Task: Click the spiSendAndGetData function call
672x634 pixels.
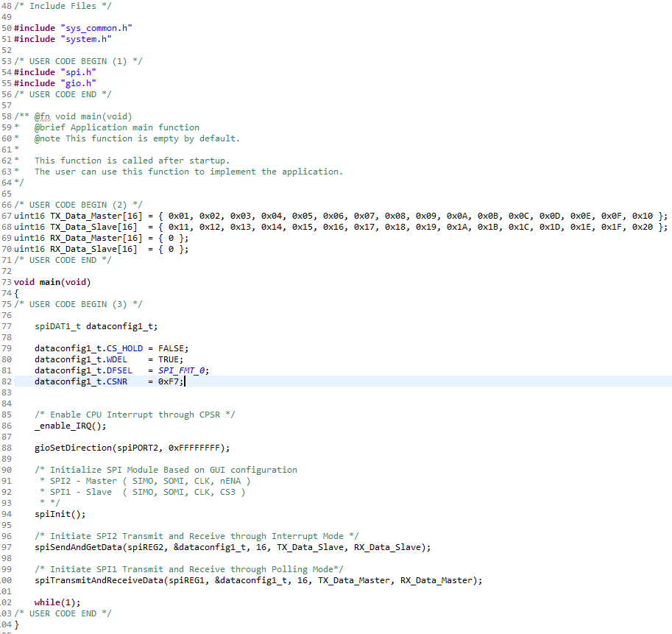Action: (x=233, y=547)
